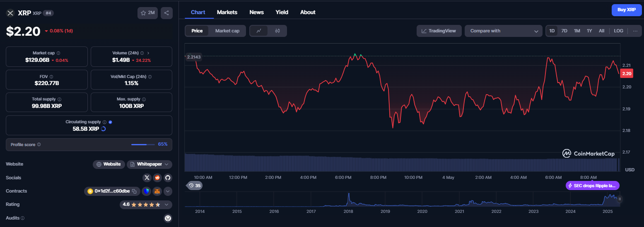Open the About tab
644x227 pixels.
tap(308, 12)
